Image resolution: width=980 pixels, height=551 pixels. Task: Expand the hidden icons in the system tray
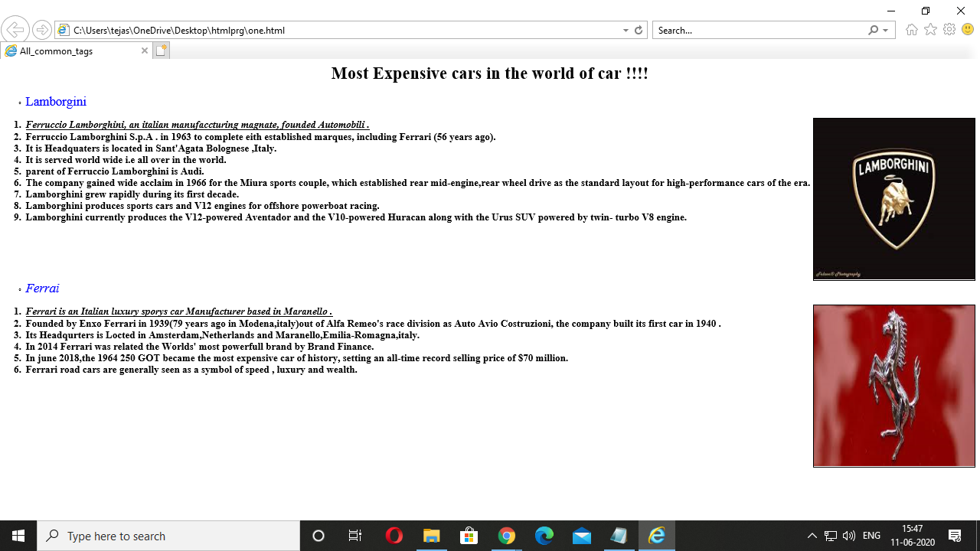click(811, 536)
